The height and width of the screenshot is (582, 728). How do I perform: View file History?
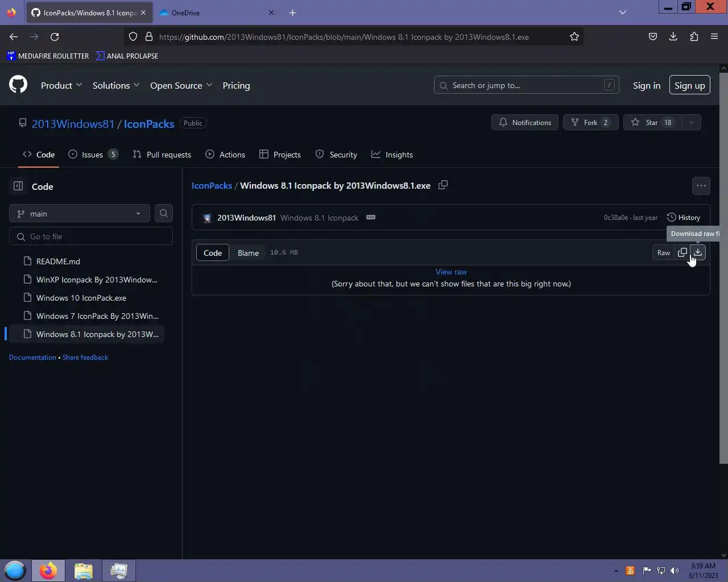click(x=684, y=218)
